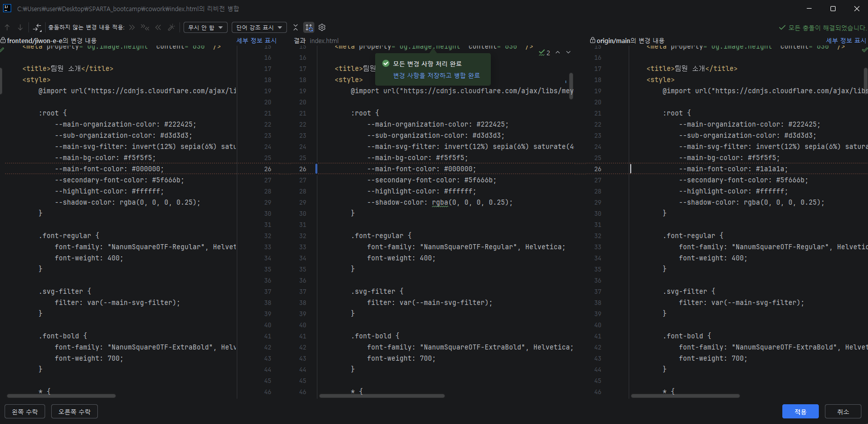Click '.font-bold {' in right panel

(x=687, y=336)
